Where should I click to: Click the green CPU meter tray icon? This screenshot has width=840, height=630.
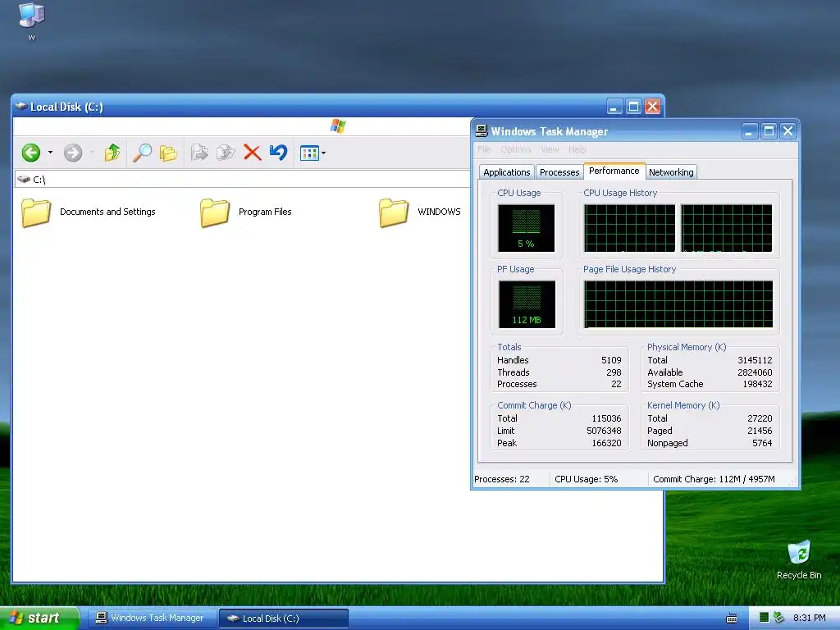[765, 618]
